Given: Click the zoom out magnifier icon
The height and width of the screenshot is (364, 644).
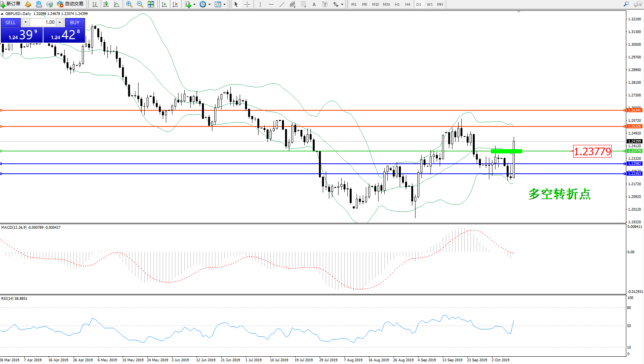Looking at the screenshot, I should click(x=140, y=4).
